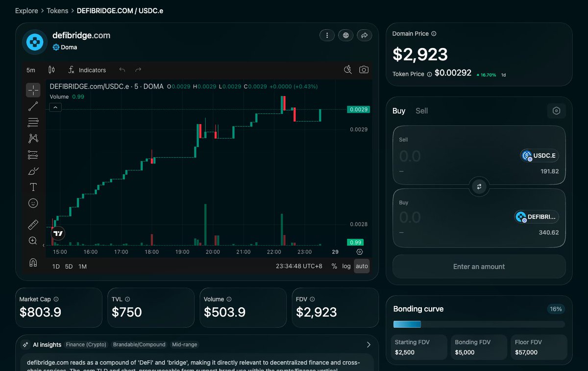Open the quick search icon
This screenshot has width=588, height=371.
coord(348,70)
